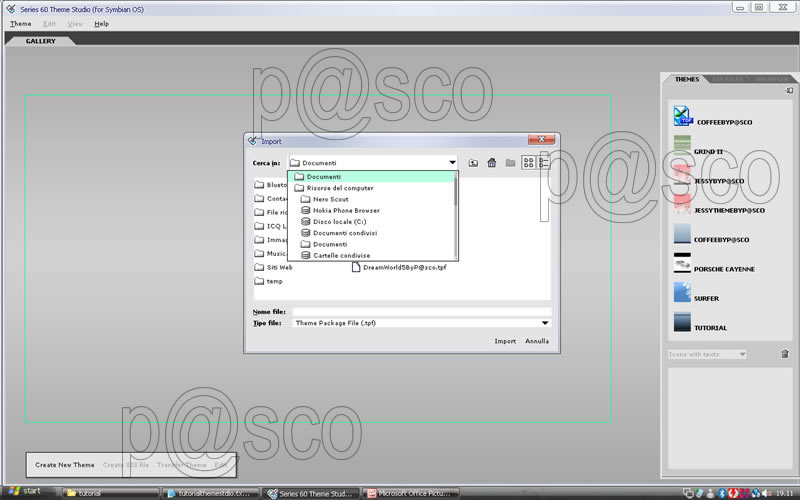Select the JESSYBYP@SCO theme
The image size is (800, 500).
click(709, 176)
